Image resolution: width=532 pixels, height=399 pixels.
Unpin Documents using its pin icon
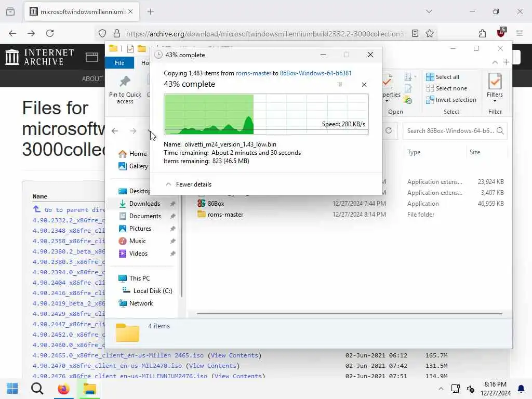point(172,216)
